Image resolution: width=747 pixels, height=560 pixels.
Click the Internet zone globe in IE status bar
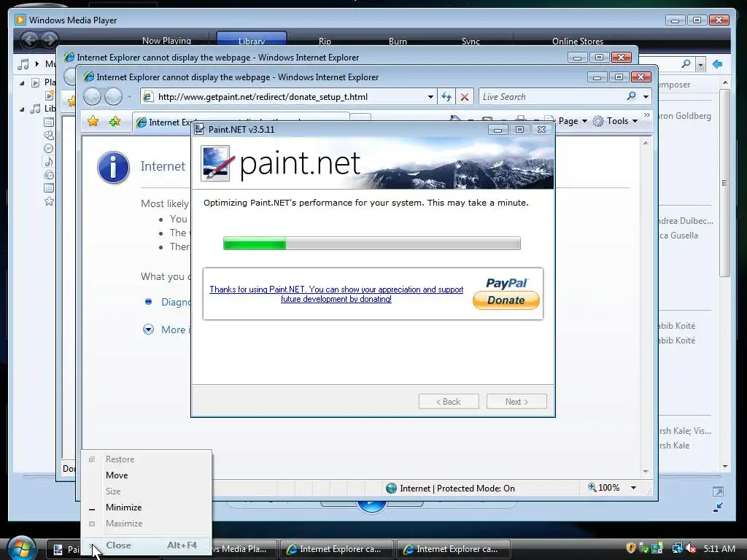pos(391,488)
